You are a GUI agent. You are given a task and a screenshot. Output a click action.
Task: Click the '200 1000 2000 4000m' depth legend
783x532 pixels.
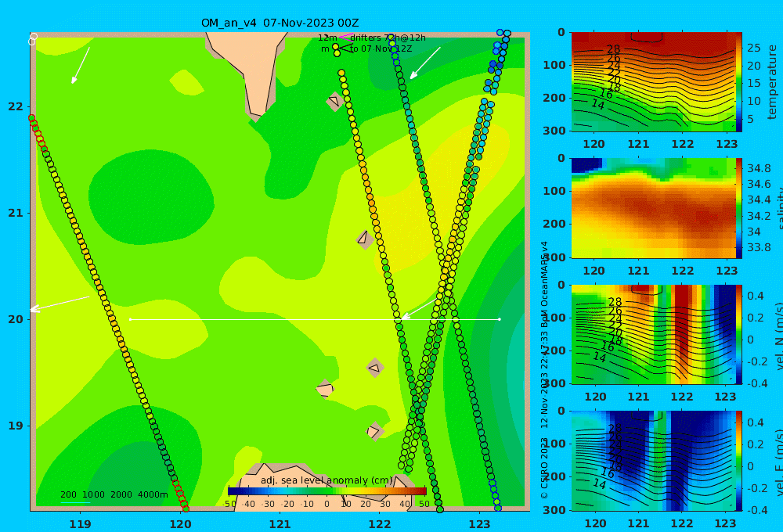click(x=114, y=494)
